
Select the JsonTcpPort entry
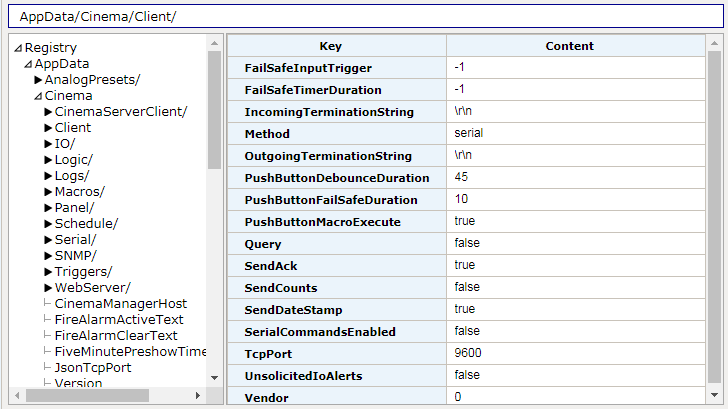tap(93, 368)
